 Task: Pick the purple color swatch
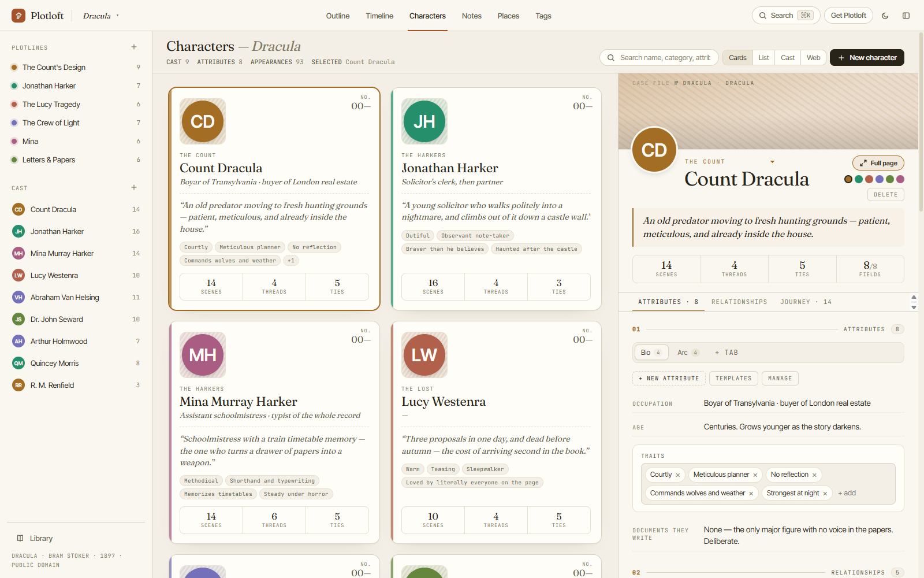pyautogui.click(x=880, y=179)
